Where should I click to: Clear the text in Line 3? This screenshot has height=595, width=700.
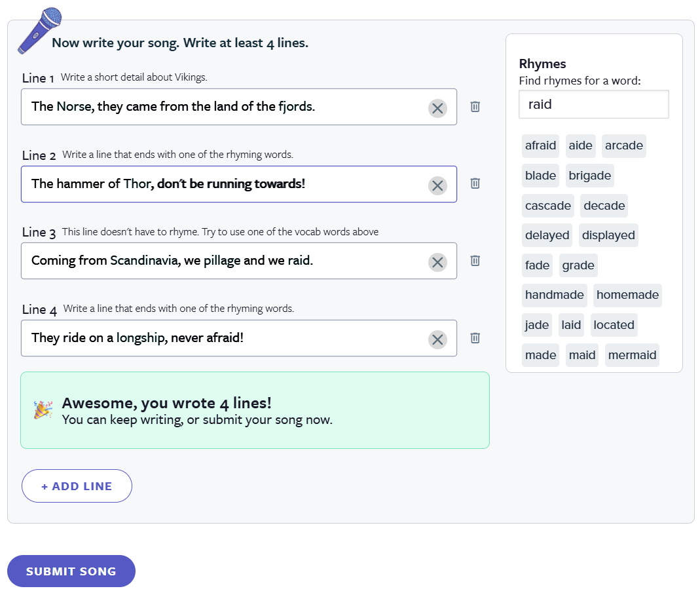[437, 262]
